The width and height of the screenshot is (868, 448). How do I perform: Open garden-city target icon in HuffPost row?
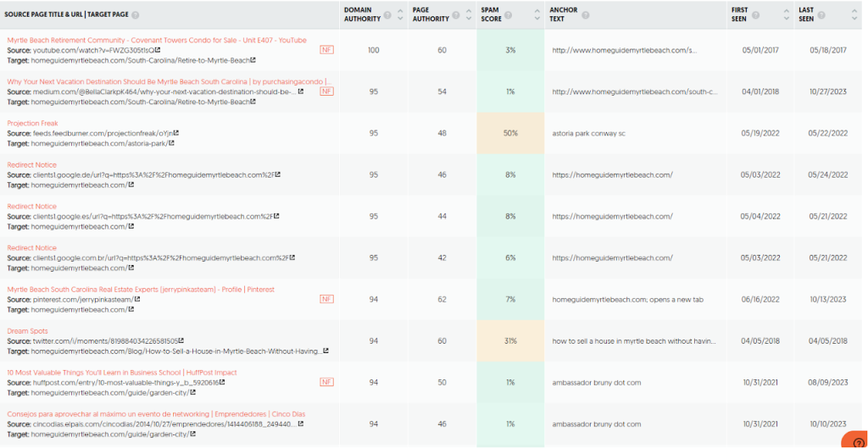tap(192, 392)
